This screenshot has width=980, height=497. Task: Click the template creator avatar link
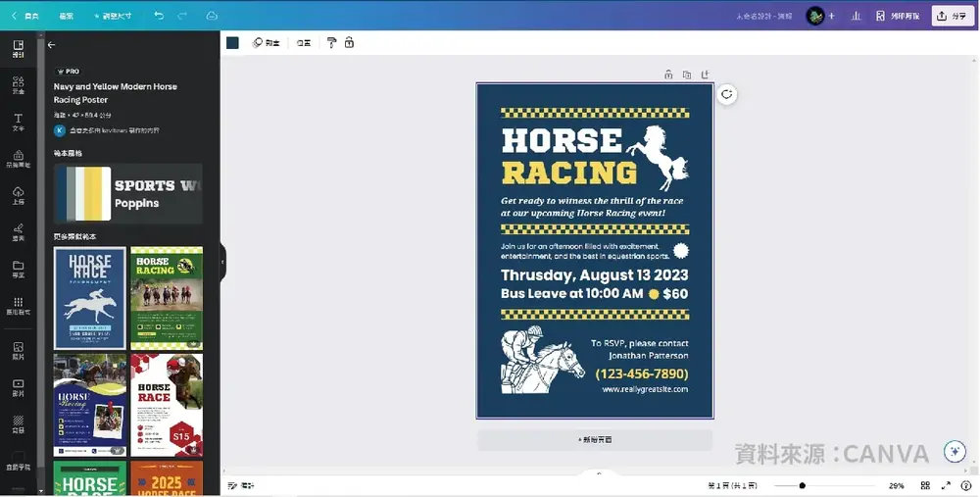point(60,130)
